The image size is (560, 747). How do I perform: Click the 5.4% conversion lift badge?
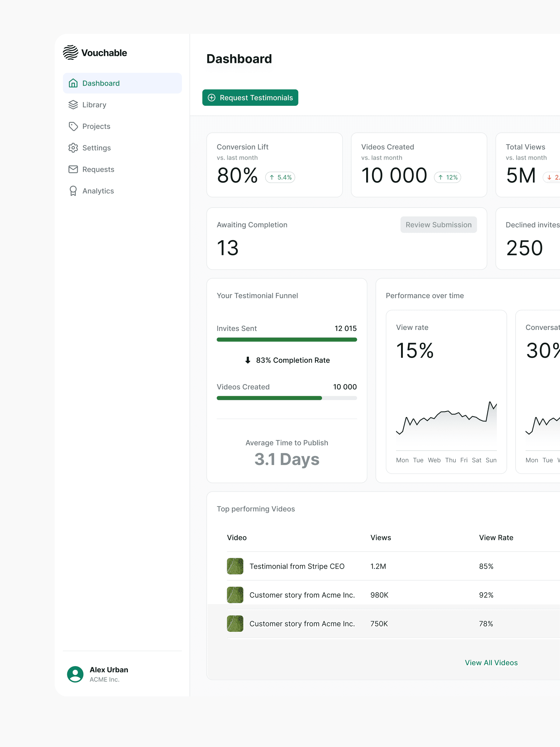tap(280, 177)
